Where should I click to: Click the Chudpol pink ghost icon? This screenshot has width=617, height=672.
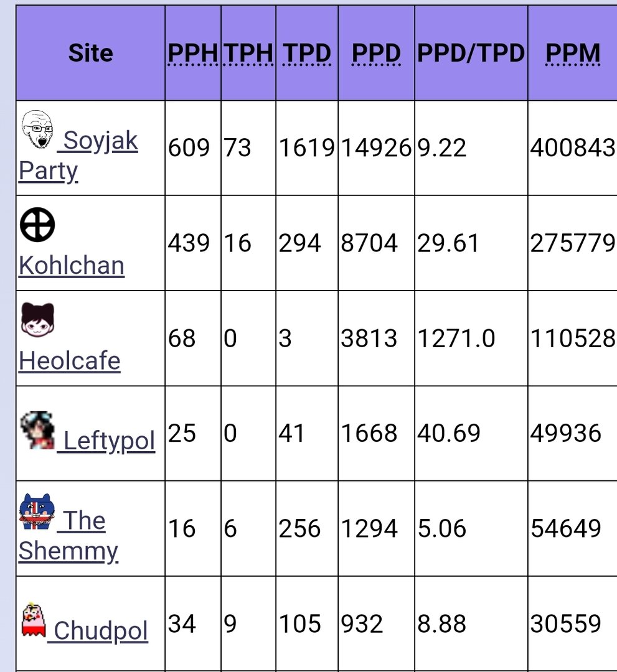(x=34, y=620)
